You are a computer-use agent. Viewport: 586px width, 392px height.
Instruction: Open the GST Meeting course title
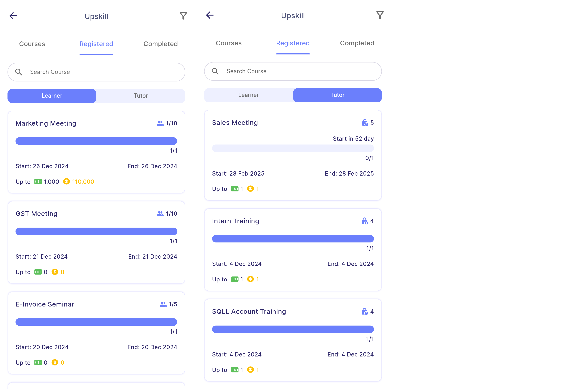click(x=36, y=214)
